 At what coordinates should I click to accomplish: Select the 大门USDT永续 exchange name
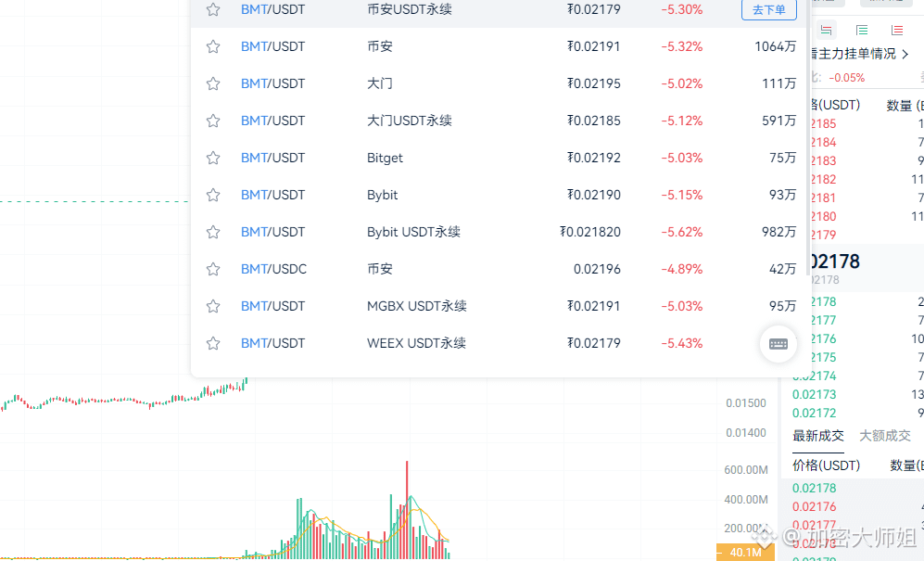(x=410, y=121)
